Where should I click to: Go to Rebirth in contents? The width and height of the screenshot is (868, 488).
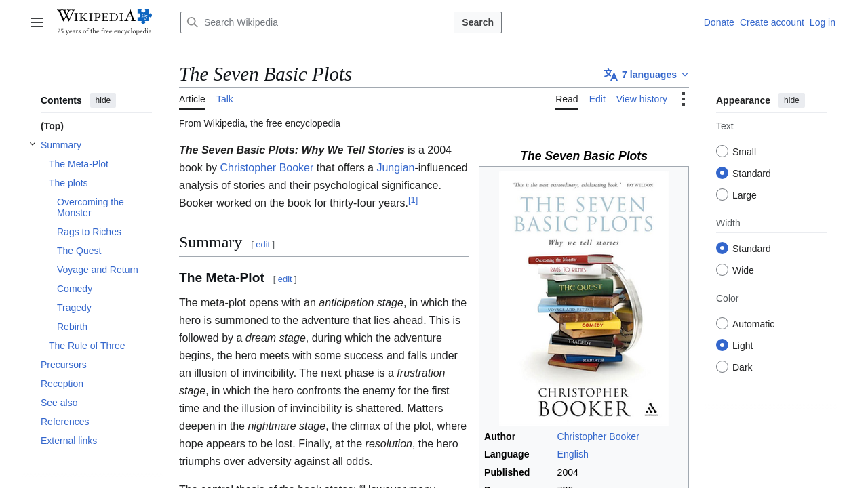tap(72, 327)
